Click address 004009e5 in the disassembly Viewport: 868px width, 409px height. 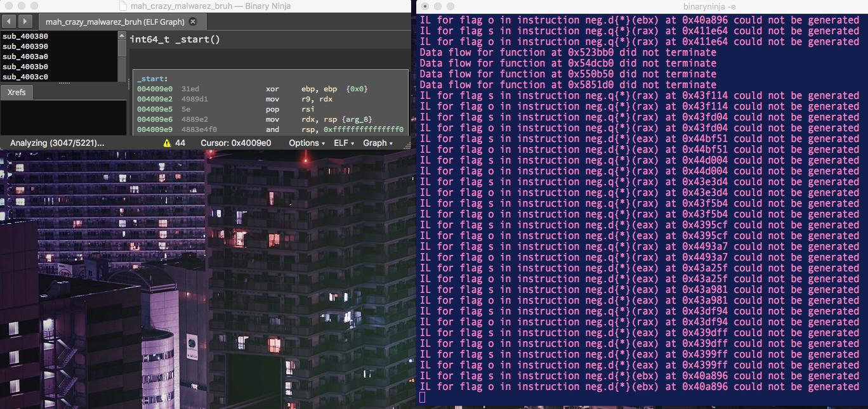155,109
